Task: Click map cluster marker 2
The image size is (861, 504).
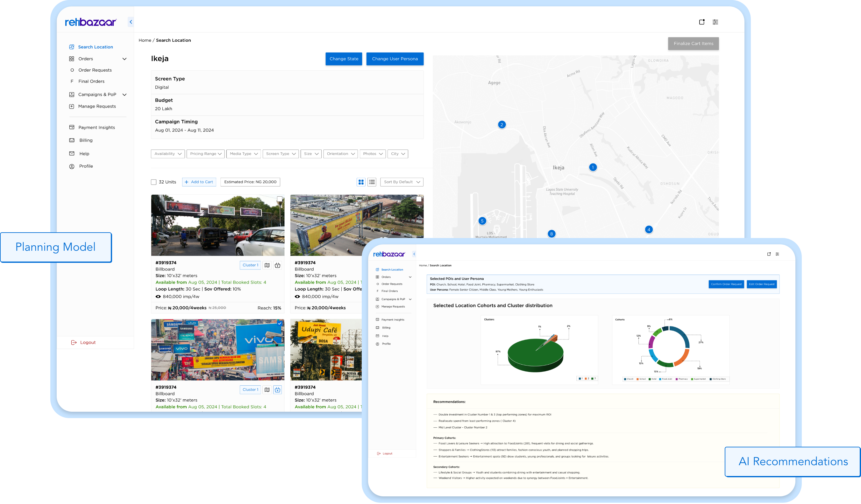Action: point(502,125)
